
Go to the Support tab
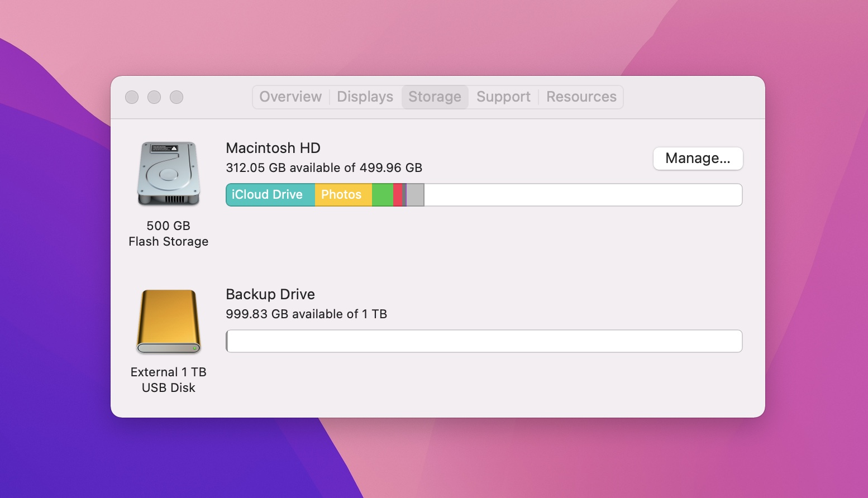(x=503, y=97)
